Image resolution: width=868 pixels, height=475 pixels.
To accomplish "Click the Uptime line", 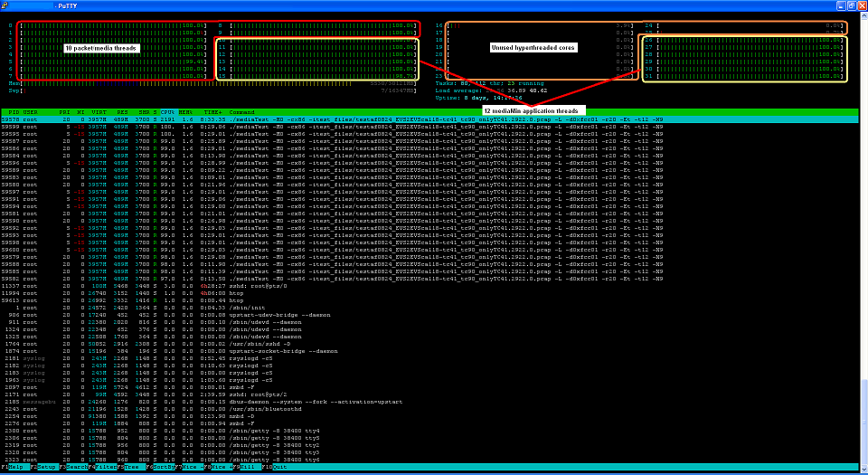I will click(479, 98).
